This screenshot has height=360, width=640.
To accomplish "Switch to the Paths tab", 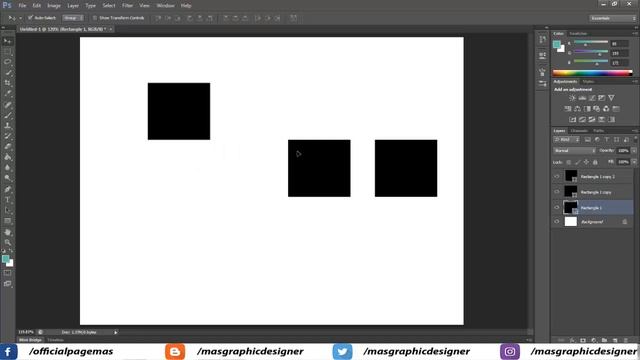I will click(x=598, y=131).
